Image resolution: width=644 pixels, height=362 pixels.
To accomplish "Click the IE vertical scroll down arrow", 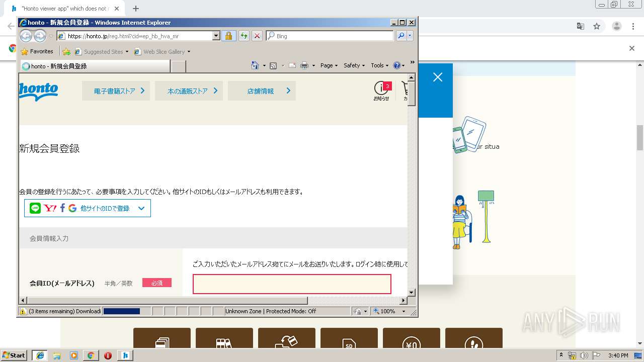I will [x=411, y=292].
